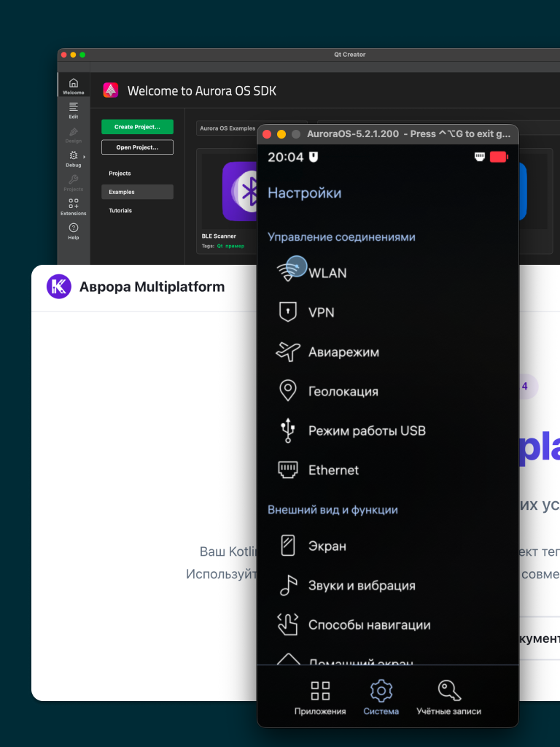Click Create Project button in Qt Creator
Screen dimensions: 560x747
pos(137,127)
